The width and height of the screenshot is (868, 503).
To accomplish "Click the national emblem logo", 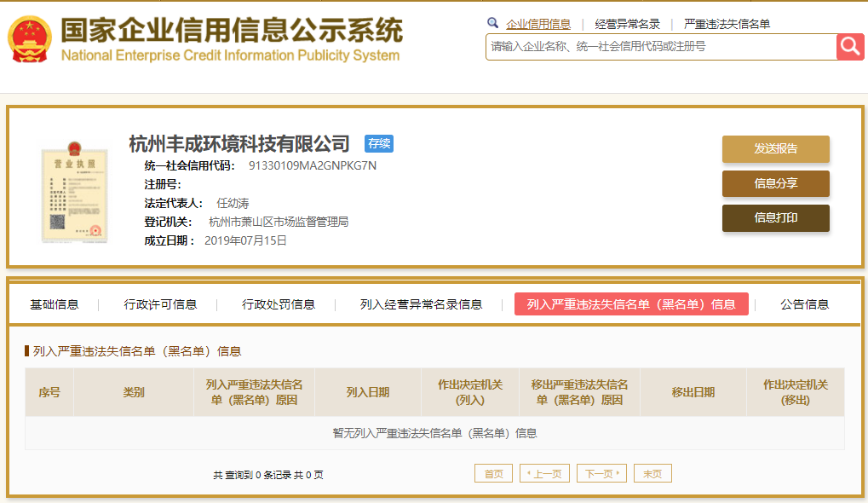I will 29,38.
